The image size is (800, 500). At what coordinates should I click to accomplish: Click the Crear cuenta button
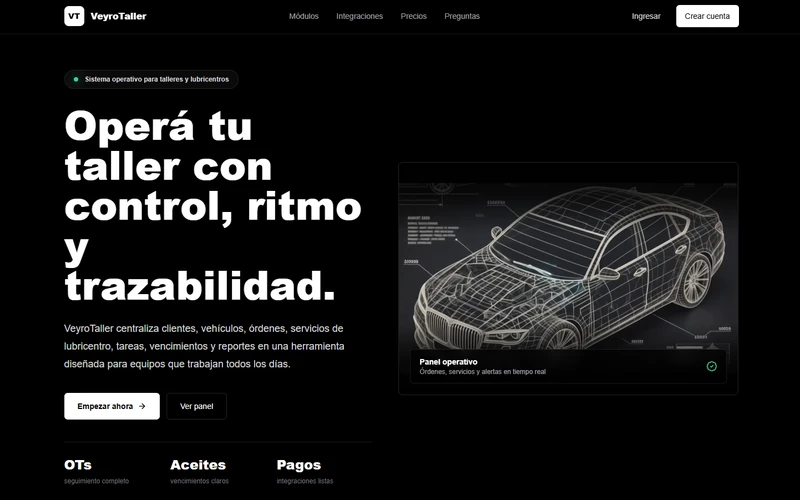point(707,16)
